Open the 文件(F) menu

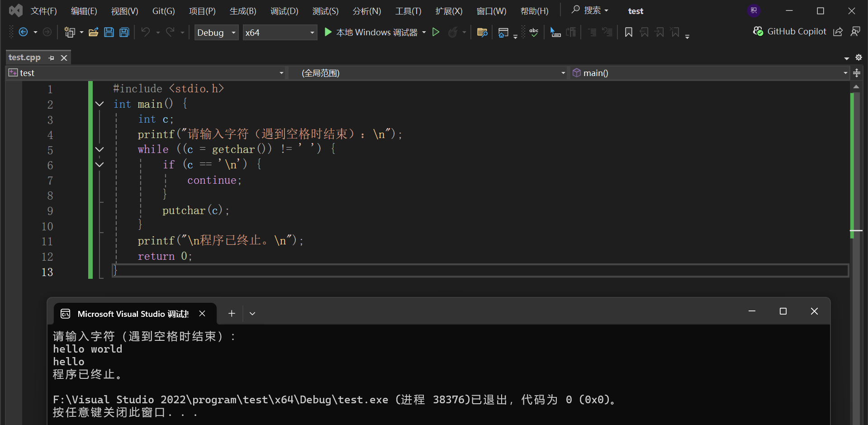tap(44, 11)
